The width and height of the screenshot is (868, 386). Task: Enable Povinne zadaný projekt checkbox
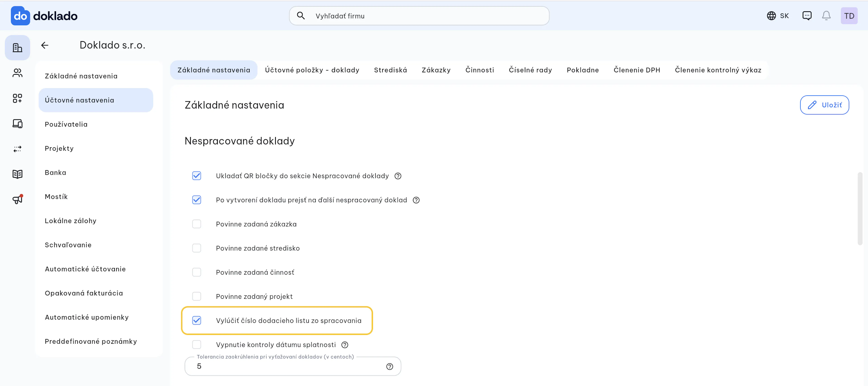click(196, 297)
